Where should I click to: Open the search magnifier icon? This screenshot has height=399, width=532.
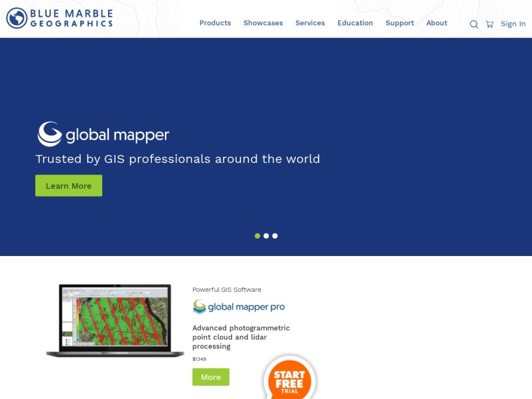click(473, 24)
